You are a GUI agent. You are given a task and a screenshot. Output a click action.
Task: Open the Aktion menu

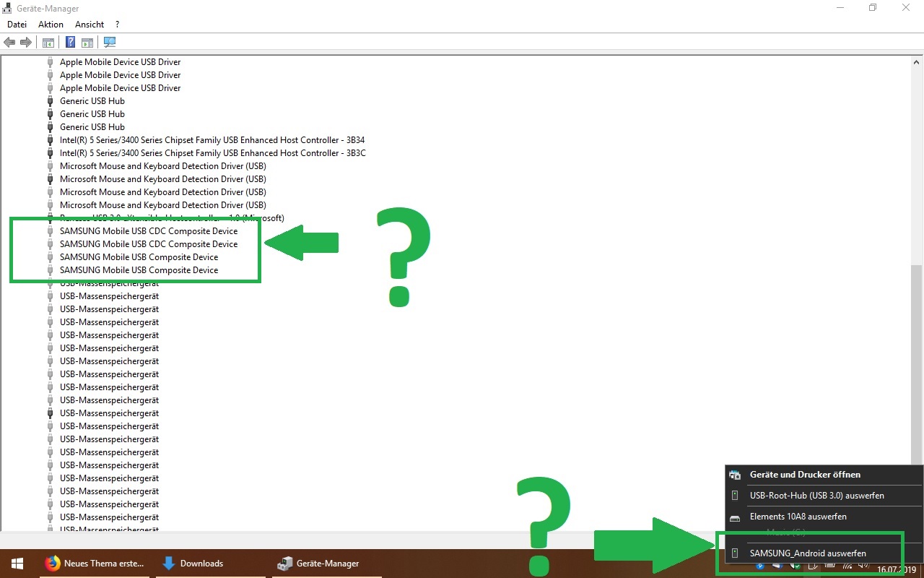51,25
